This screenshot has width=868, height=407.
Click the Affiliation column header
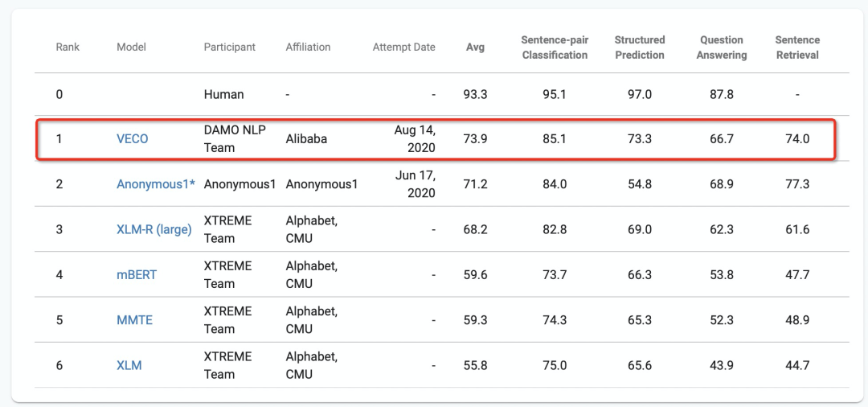(x=308, y=47)
